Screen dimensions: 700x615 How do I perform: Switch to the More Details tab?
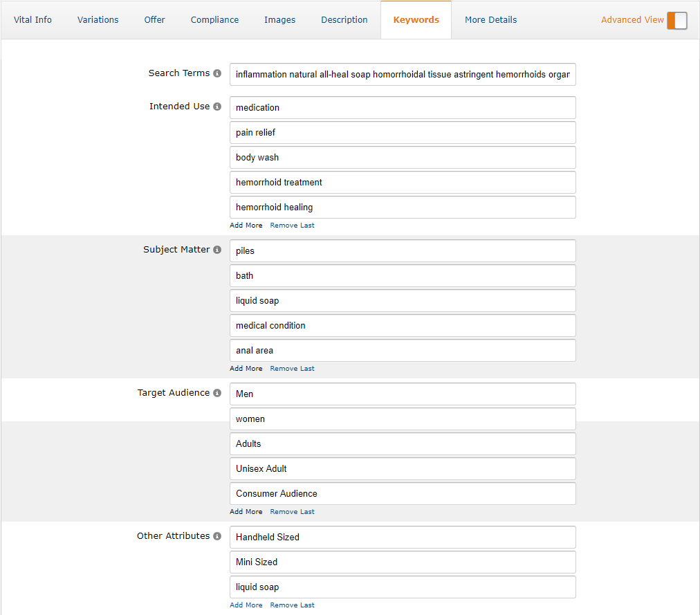pyautogui.click(x=490, y=19)
